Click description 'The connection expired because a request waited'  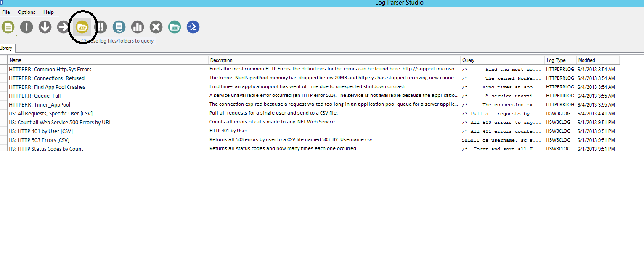click(x=334, y=104)
